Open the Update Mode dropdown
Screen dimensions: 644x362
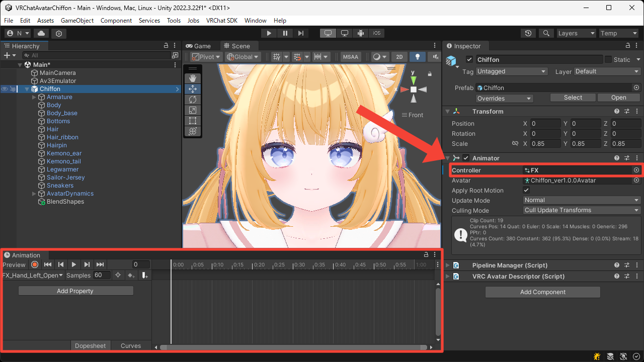click(581, 200)
